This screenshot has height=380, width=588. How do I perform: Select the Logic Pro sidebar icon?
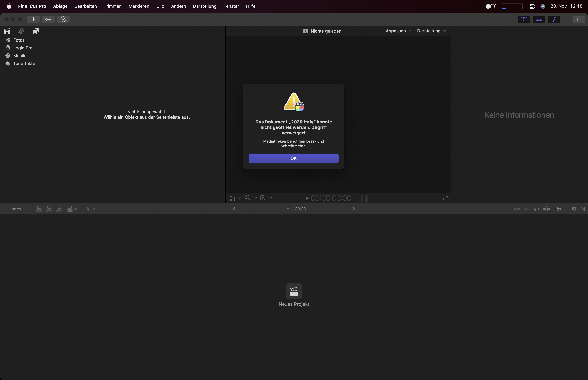pos(7,48)
